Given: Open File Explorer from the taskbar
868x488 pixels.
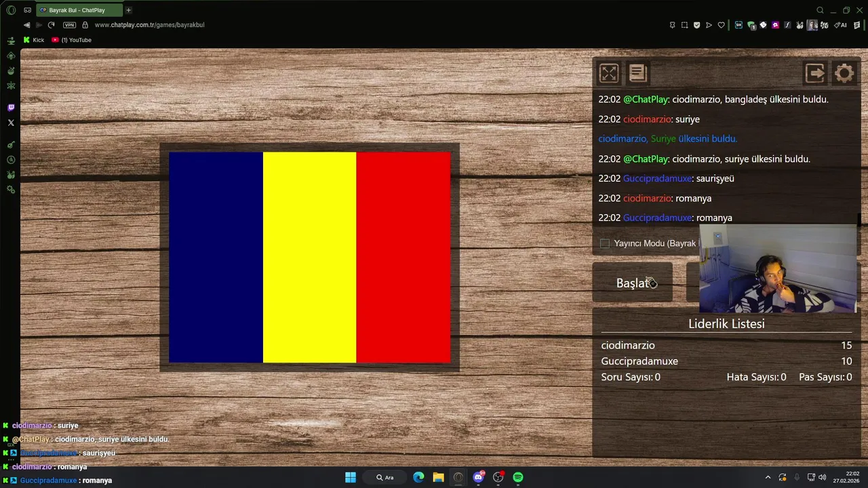Looking at the screenshot, I should [x=438, y=477].
